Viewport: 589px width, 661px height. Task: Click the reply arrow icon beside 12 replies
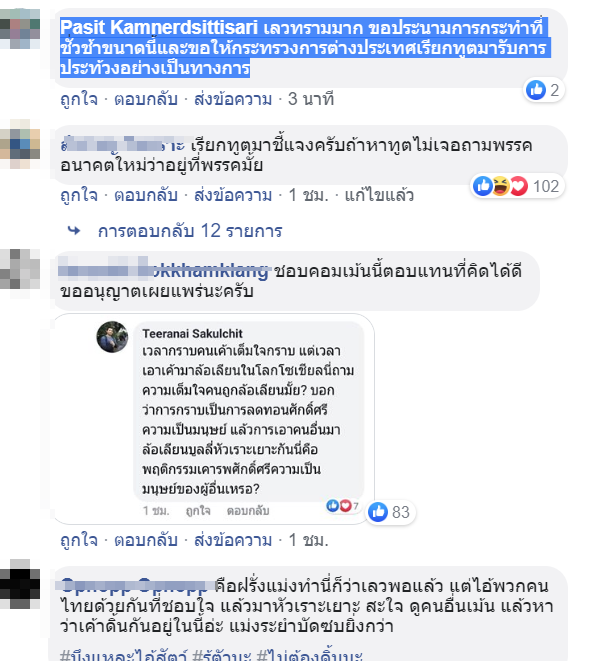tap(74, 231)
